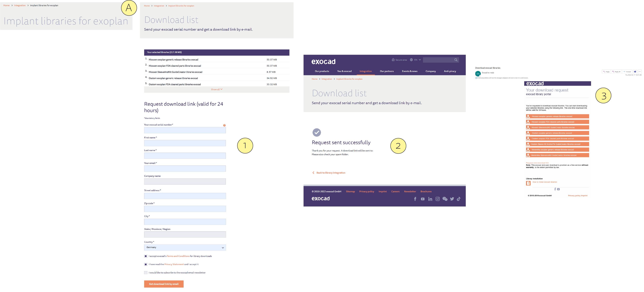Screen dimensions: 644x292
Task: Click the search magnifier icon in header
Action: pos(456,60)
